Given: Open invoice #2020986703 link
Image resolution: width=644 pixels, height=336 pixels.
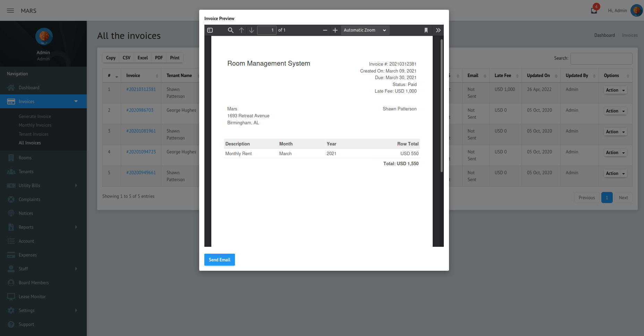Looking at the screenshot, I should point(141,110).
